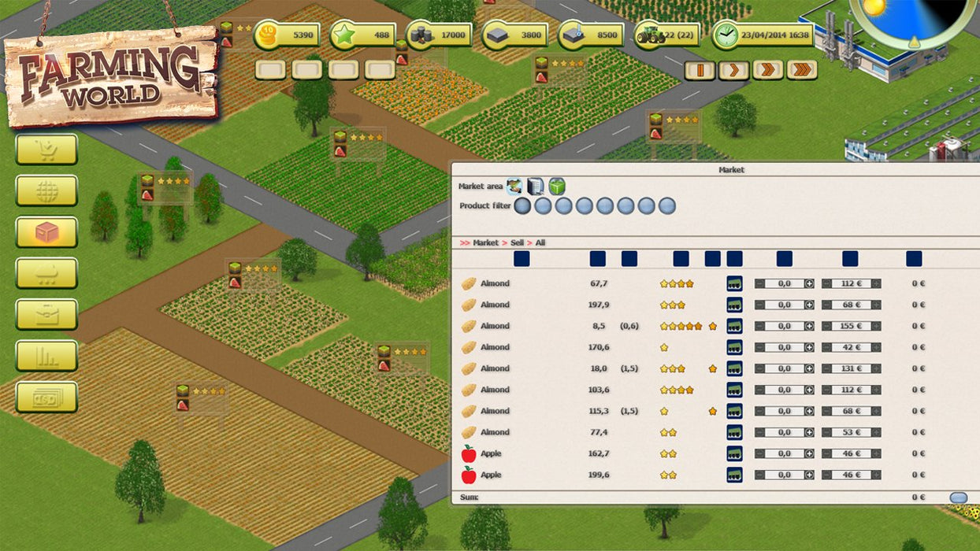This screenshot has width=980, height=551.
Task: Open the money/finances sidebar icon
Action: point(47,397)
